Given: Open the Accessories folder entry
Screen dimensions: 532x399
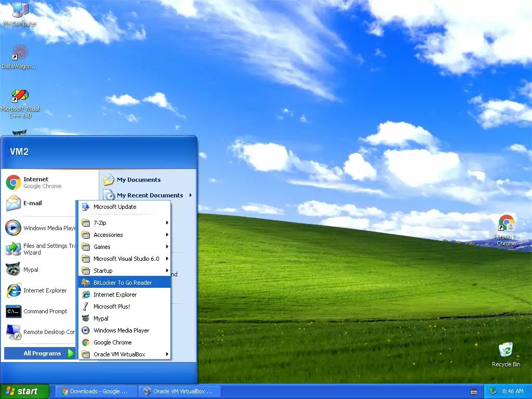Looking at the screenshot, I should [125, 235].
